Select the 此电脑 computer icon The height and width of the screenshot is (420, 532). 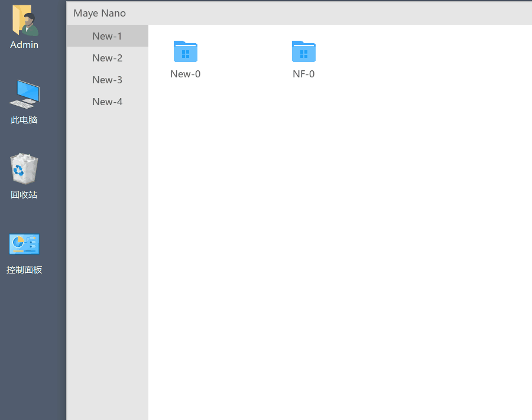24,95
